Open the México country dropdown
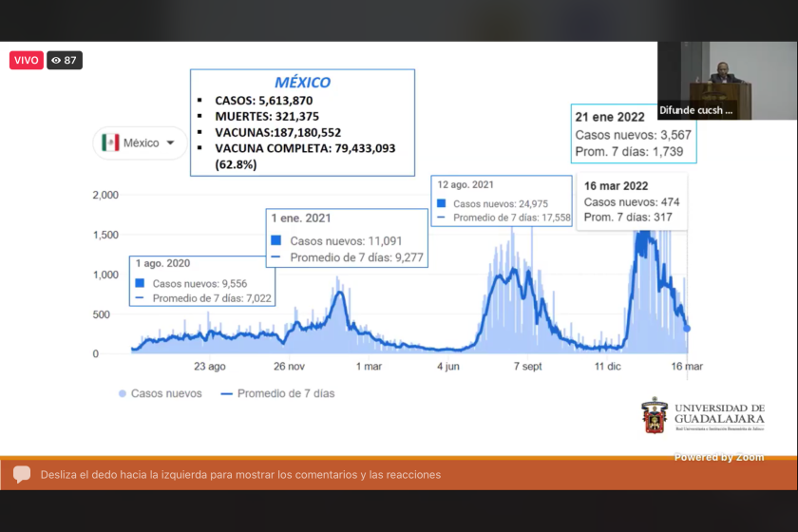Image resolution: width=798 pixels, height=532 pixels. point(140,143)
